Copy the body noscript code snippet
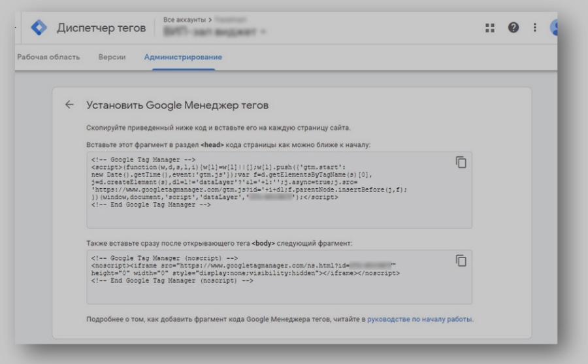Image resolution: width=588 pixels, height=364 pixels. (x=461, y=261)
